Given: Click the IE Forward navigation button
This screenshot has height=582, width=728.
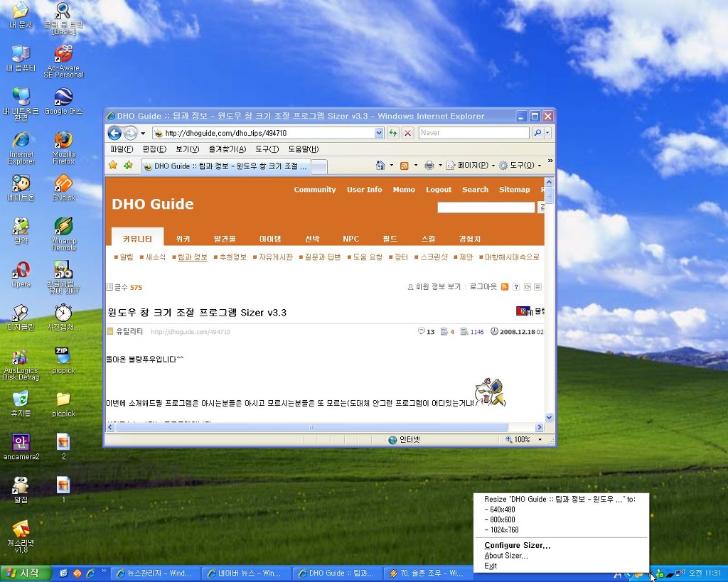Looking at the screenshot, I should pos(131,133).
